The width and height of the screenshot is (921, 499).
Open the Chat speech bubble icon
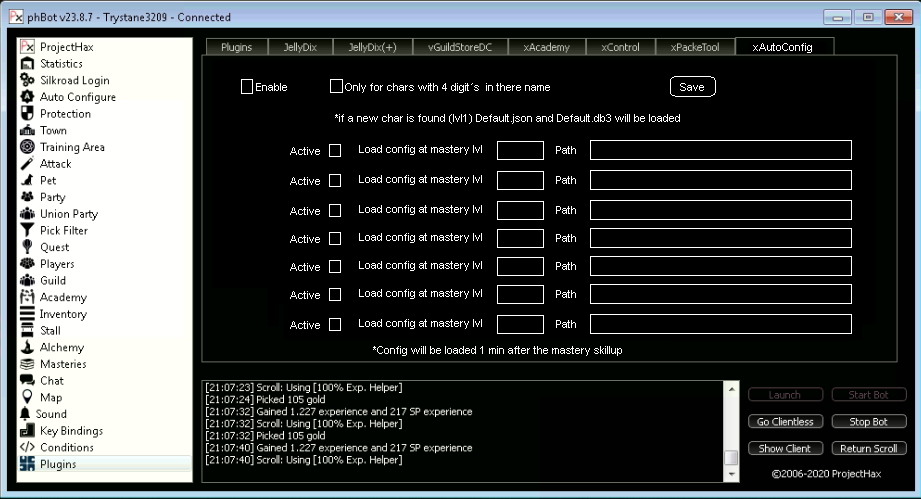coord(28,381)
